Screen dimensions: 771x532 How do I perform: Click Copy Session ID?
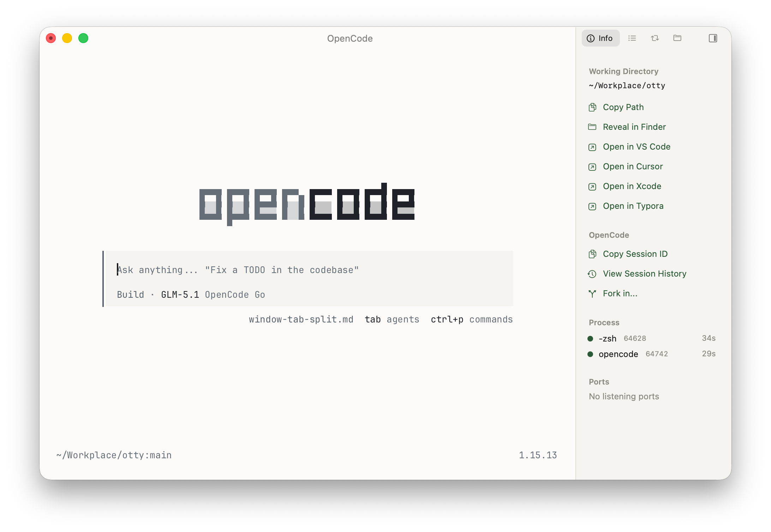tap(635, 254)
